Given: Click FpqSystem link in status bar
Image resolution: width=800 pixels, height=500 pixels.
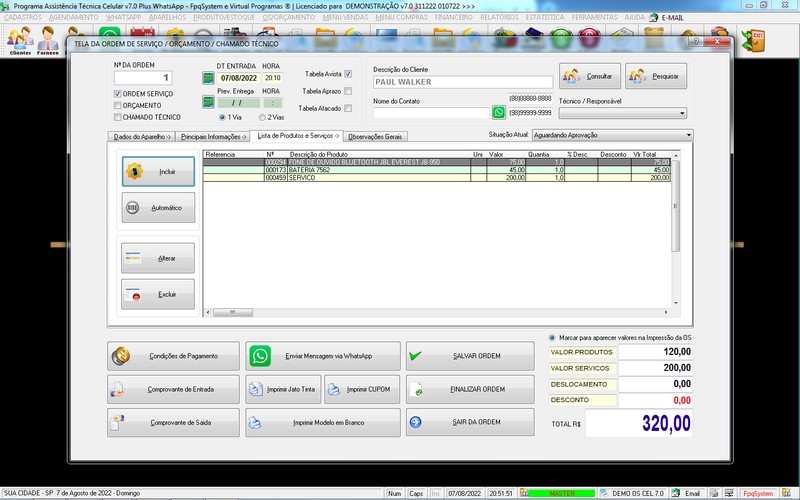Looking at the screenshot, I should pyautogui.click(x=758, y=493).
